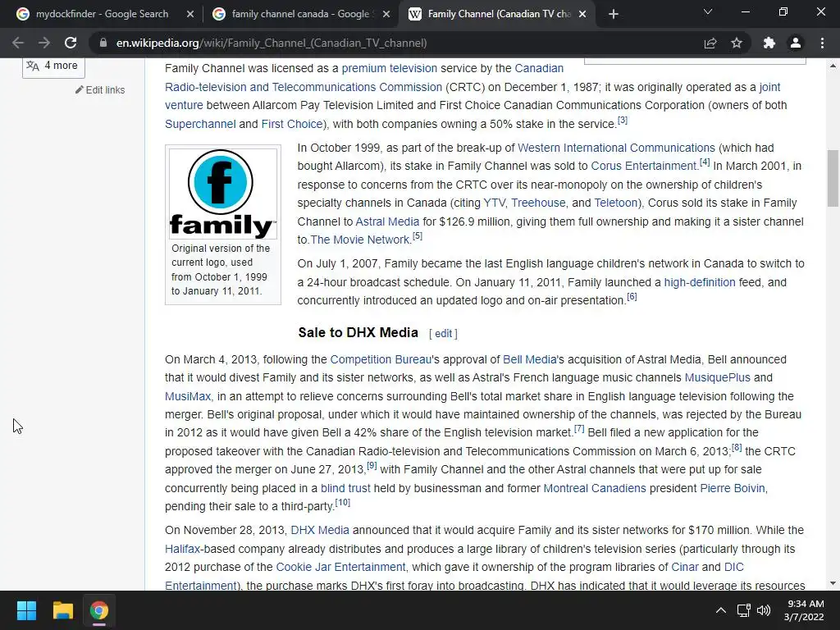Open Competition Bureau link
The image size is (840, 630).
[x=381, y=359]
